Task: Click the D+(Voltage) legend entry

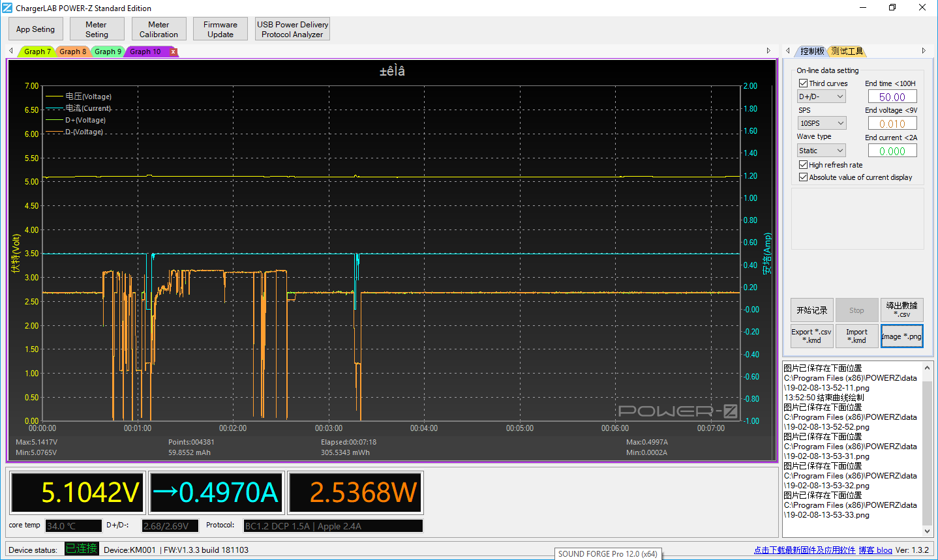Action: point(76,120)
